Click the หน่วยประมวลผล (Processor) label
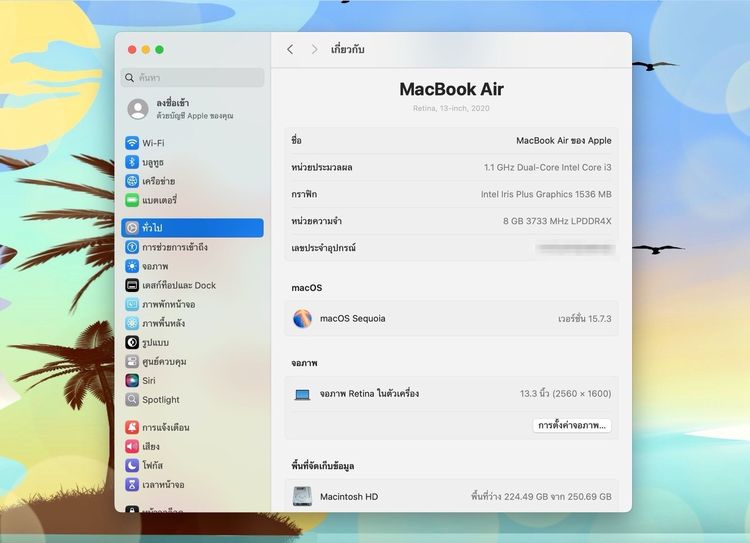 322,167
